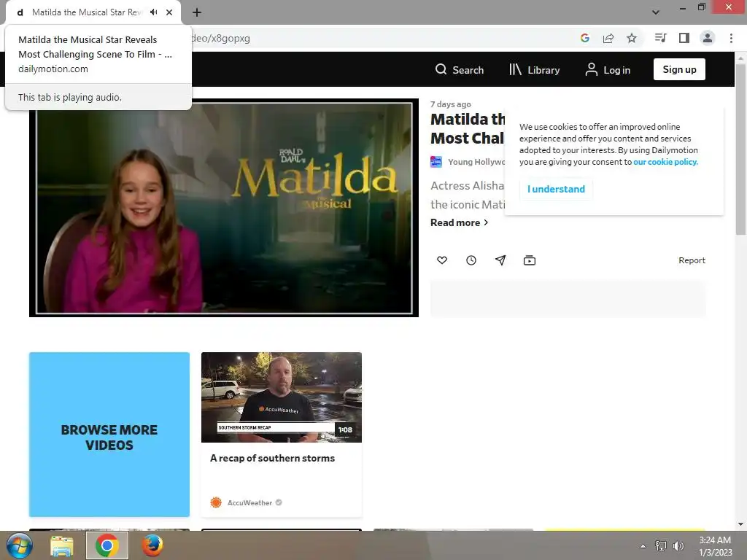Open the Young Hollywood channel icon
The image size is (747, 560).
point(436,162)
